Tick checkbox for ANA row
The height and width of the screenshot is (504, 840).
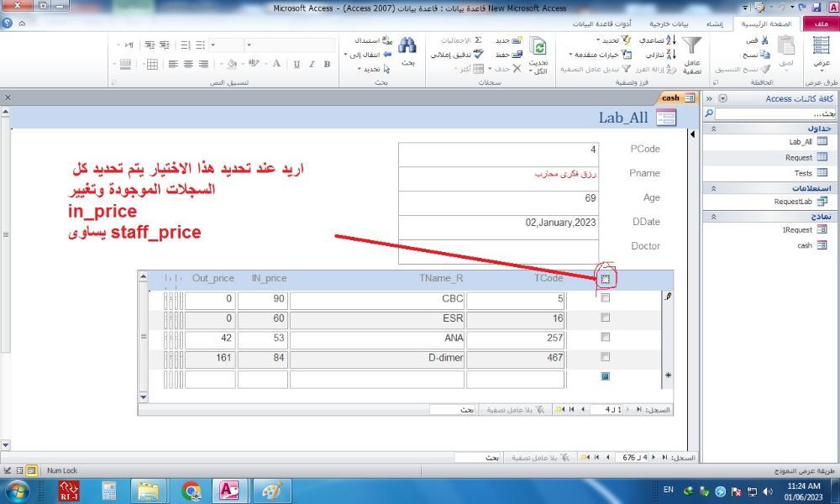tap(606, 337)
